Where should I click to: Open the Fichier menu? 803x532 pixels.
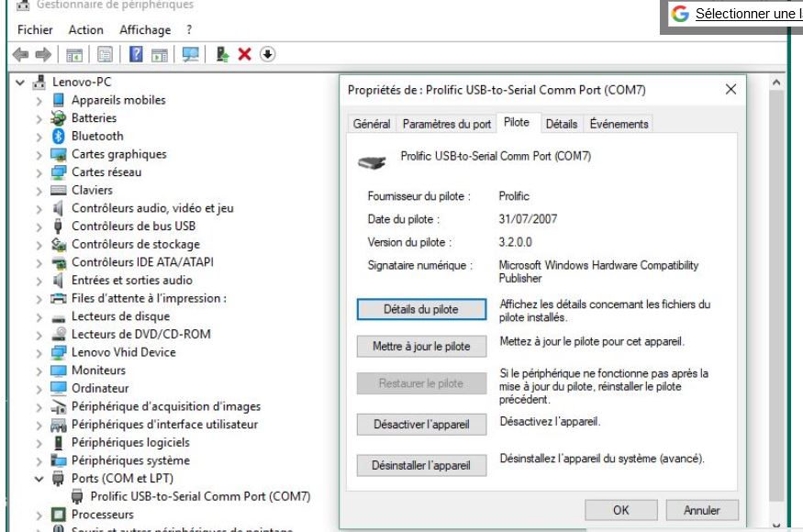pos(35,29)
